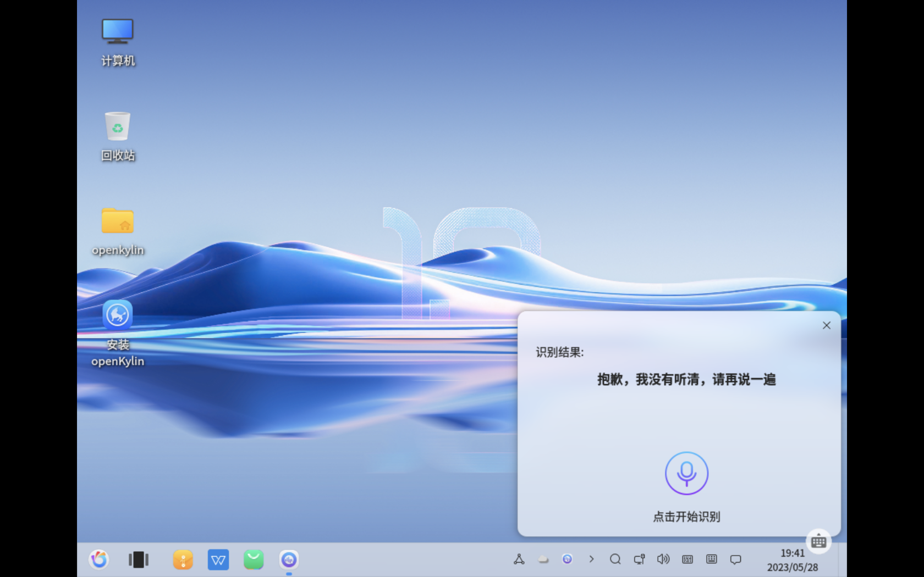This screenshot has height=577, width=924.
Task: Open the volume speaker tray icon
Action: [x=663, y=559]
